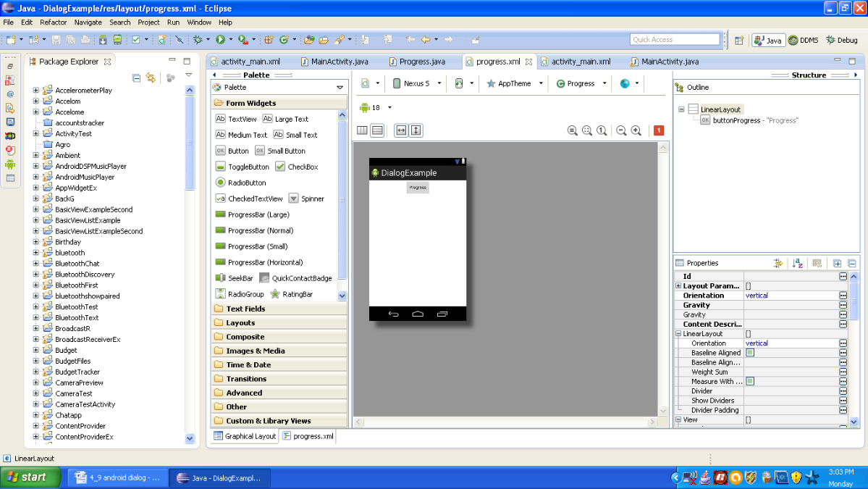Click the Debug bug toolbar icon
The image size is (868, 489).
tap(198, 39)
